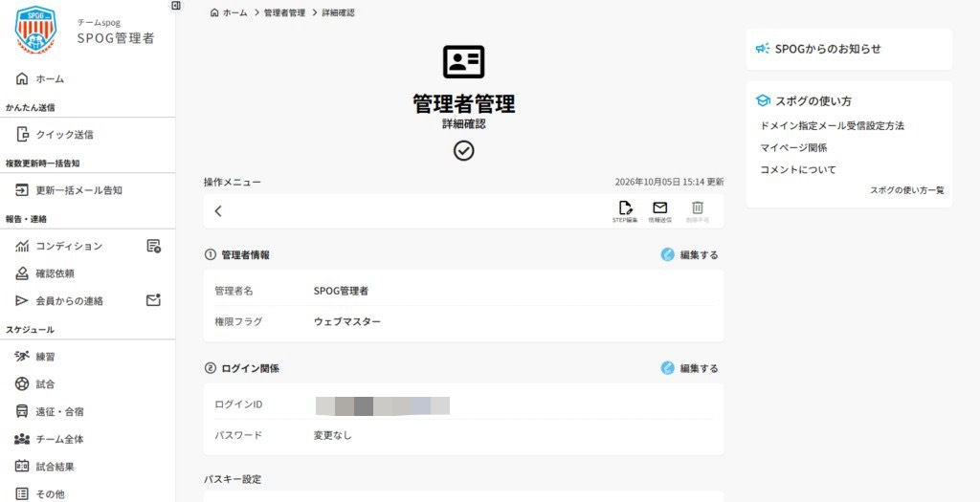
Task: Open the スポグの使い方一覧 link
Action: pos(907,190)
